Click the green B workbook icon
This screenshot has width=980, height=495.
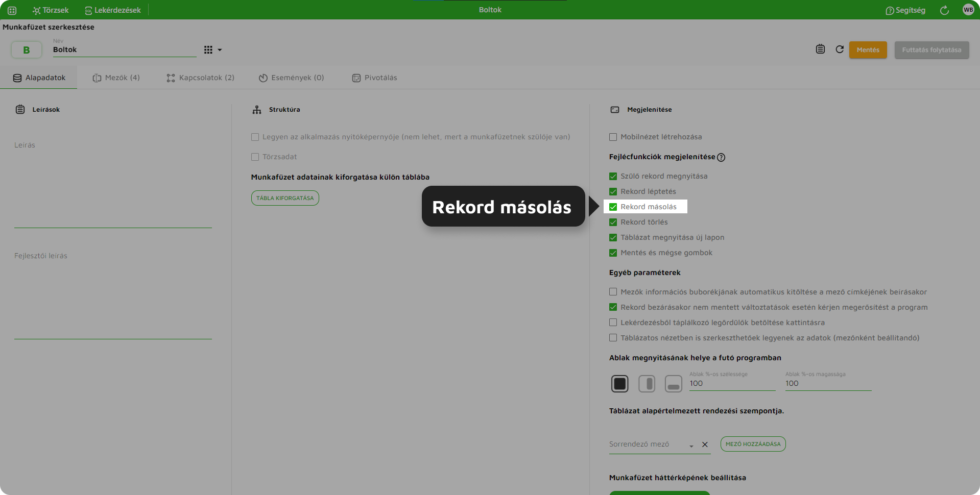27,50
